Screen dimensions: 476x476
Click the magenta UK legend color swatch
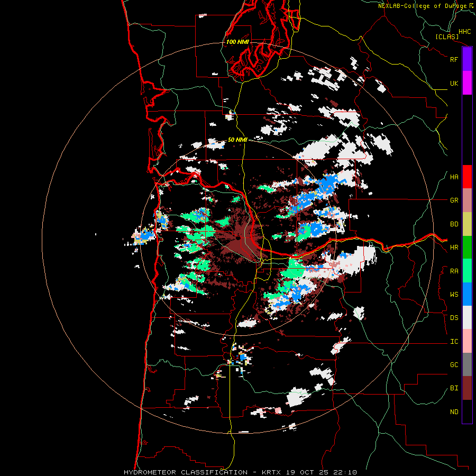point(467,83)
